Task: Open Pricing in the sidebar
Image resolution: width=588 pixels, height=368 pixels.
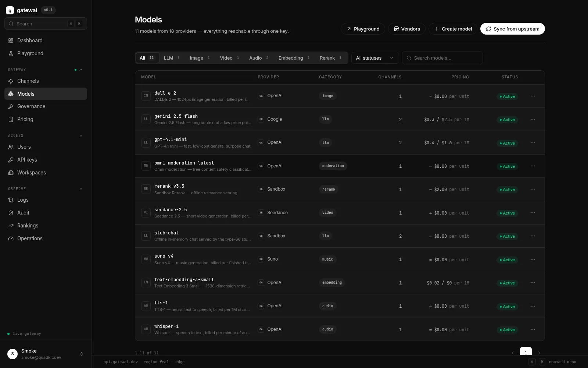Action: tap(46, 119)
